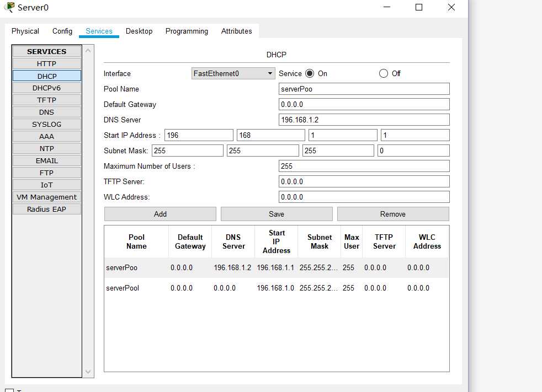
Task: Click the TFTP Server field
Action: pyautogui.click(x=364, y=182)
